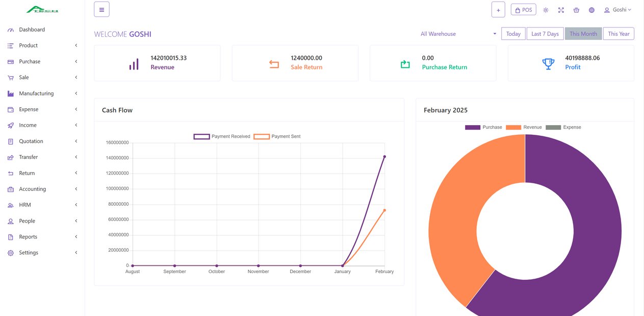Expand the Sale submenu chevron

76,78
